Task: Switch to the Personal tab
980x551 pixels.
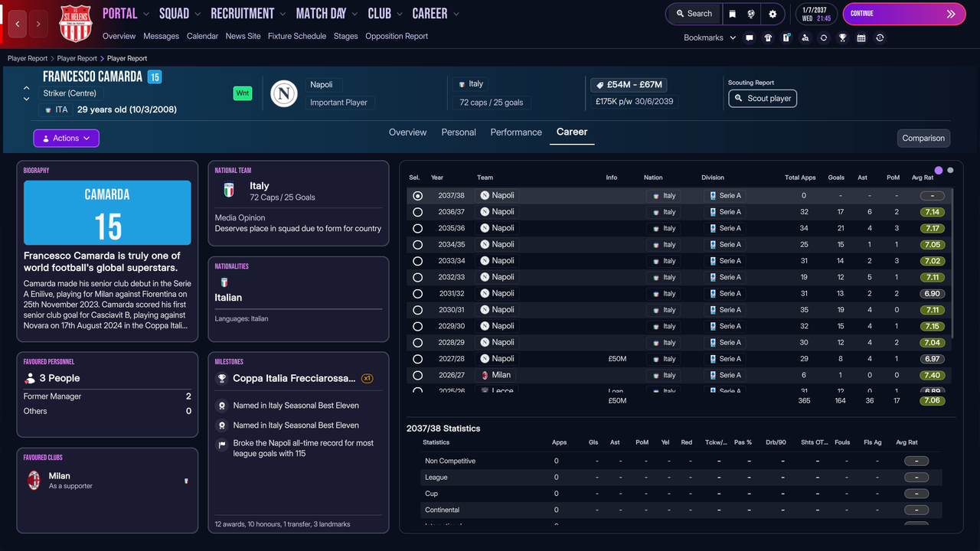Action: [459, 132]
